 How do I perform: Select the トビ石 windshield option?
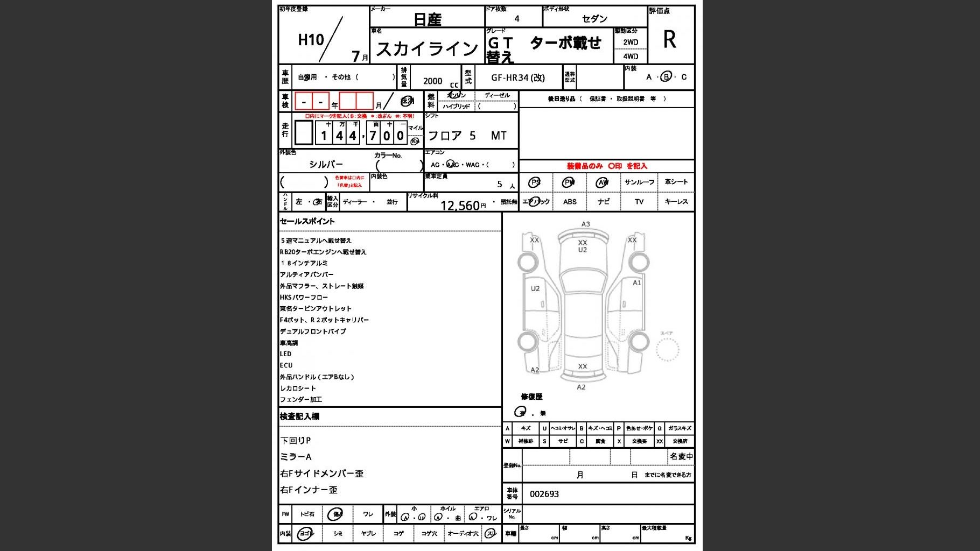307,514
